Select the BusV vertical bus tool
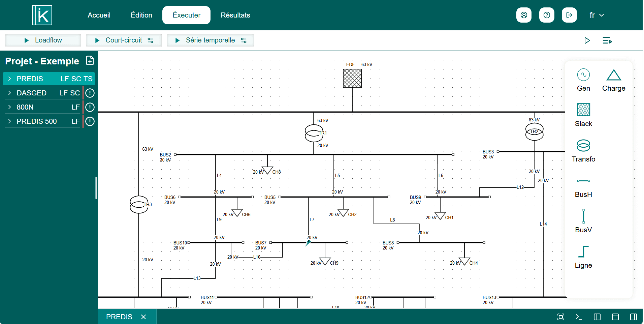 [583, 221]
